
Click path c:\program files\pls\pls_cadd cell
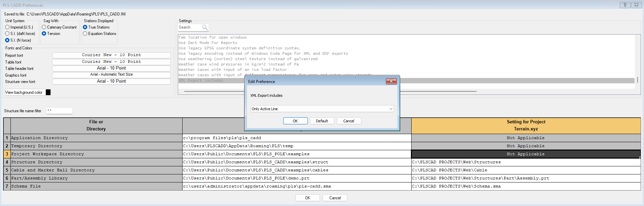click(297, 138)
